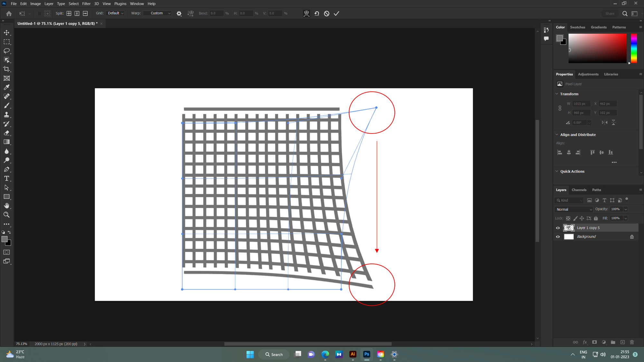Select the Horizontal Type tool
The width and height of the screenshot is (644, 362).
6,178
